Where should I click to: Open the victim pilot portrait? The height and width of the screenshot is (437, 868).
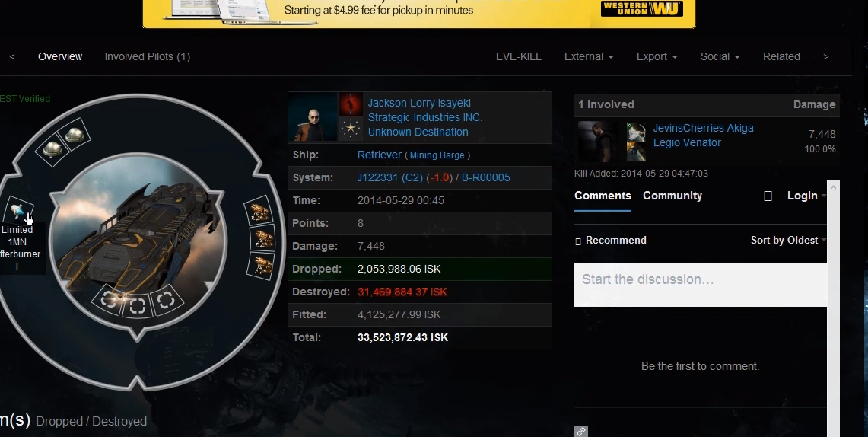[313, 117]
